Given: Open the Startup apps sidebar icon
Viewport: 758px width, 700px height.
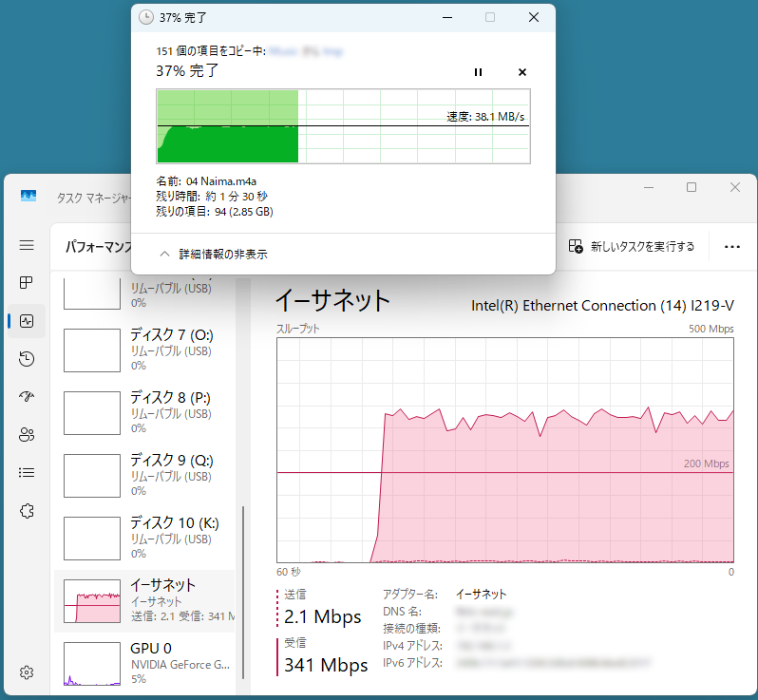Looking at the screenshot, I should click(27, 397).
